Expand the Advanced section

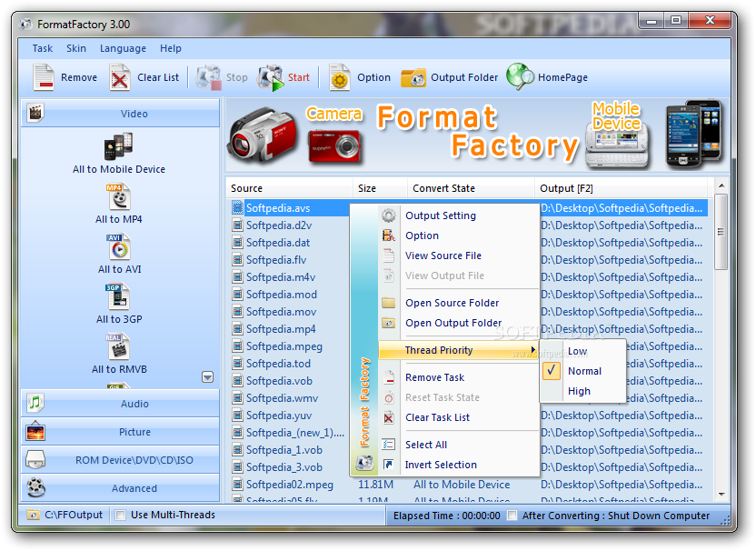(120, 488)
